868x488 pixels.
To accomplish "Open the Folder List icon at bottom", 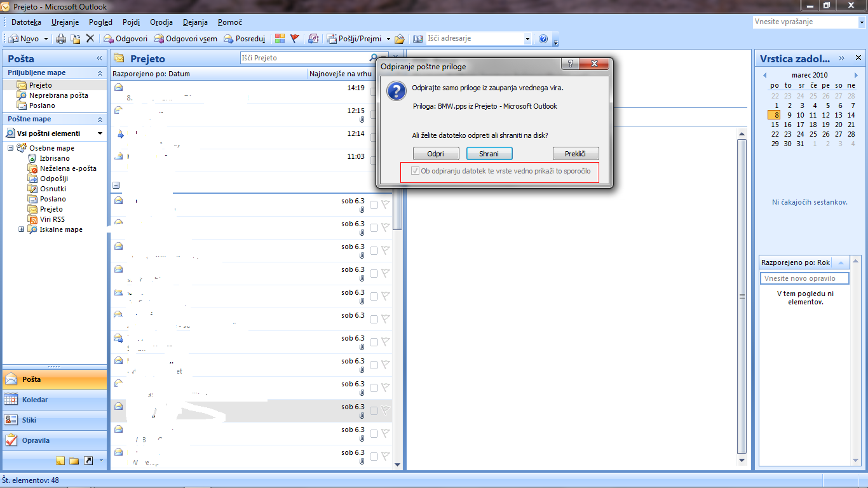I will click(x=74, y=461).
